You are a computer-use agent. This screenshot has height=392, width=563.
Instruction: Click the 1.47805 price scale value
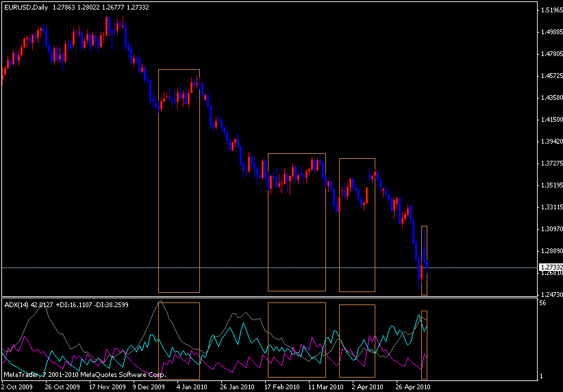tap(552, 54)
